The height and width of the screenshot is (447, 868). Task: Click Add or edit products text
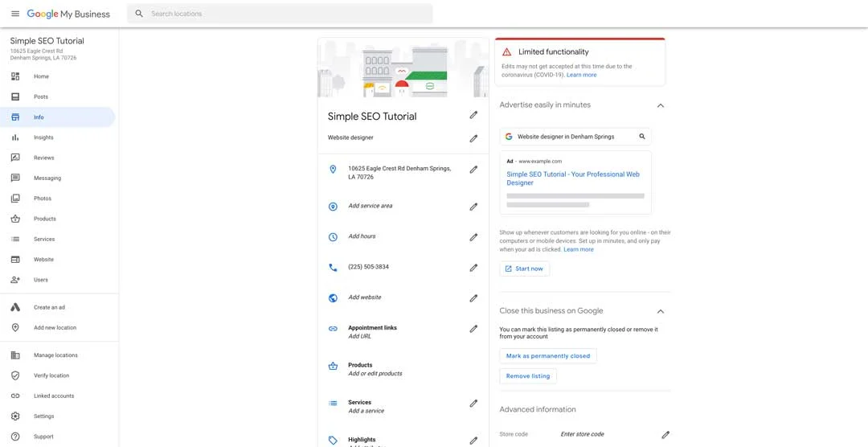(x=375, y=374)
